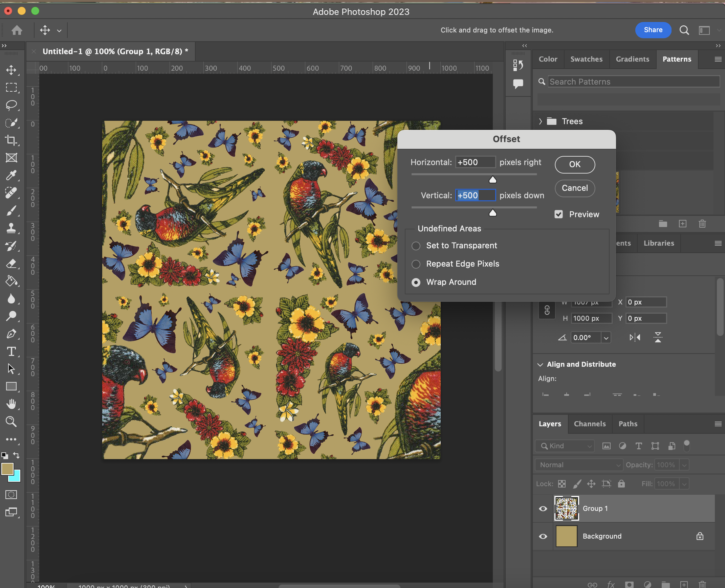Click the flip horizontal icon in Properties
The height and width of the screenshot is (588, 725).
635,337
